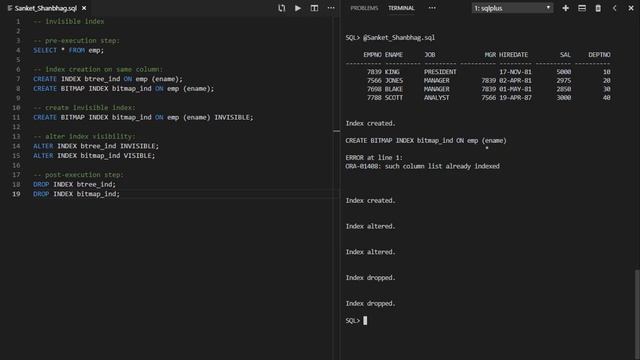Image resolution: width=640 pixels, height=360 pixels.
Task: Place cursor at end of line 19
Action: click(120, 194)
